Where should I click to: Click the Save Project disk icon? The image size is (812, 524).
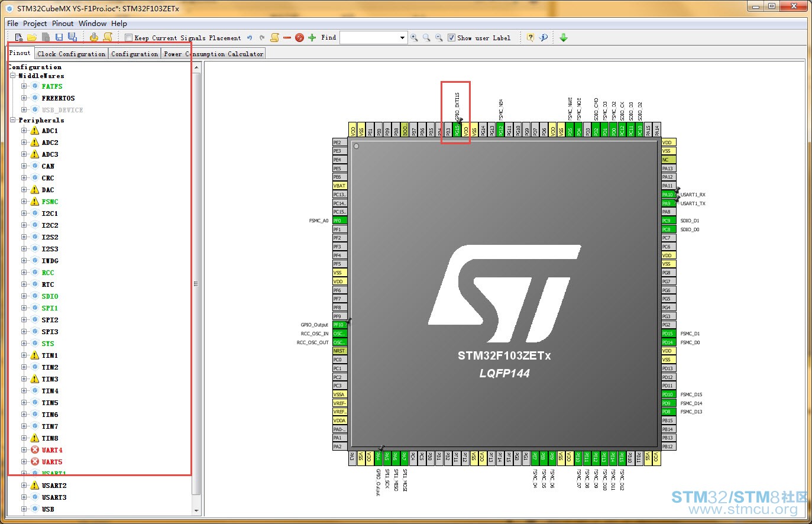[59, 37]
